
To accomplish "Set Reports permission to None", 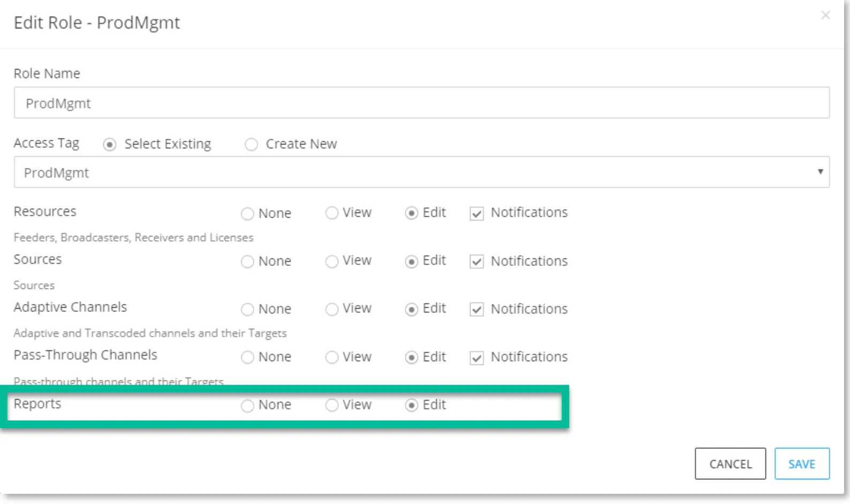I will 247,406.
